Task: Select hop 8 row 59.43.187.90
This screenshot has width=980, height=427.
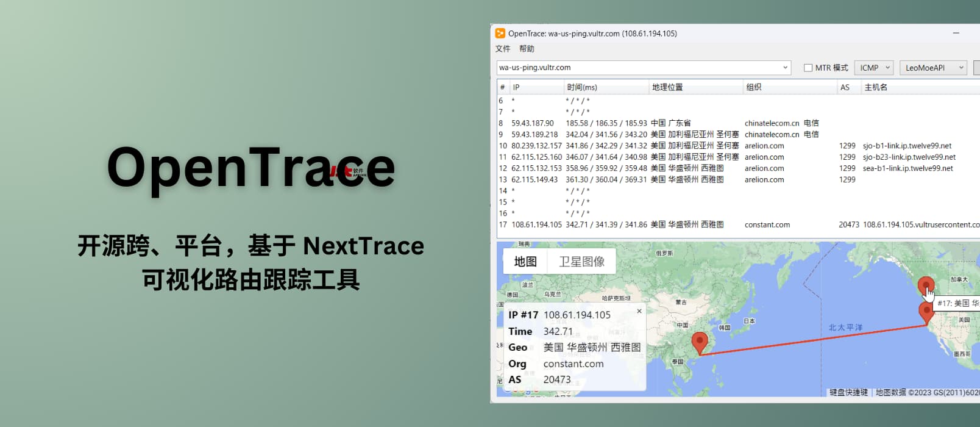Action: (x=609, y=123)
